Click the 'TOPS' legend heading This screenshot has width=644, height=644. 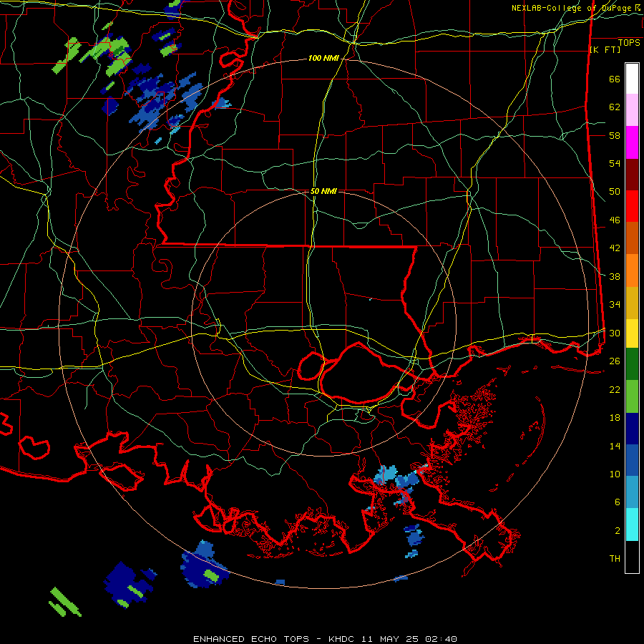(629, 43)
